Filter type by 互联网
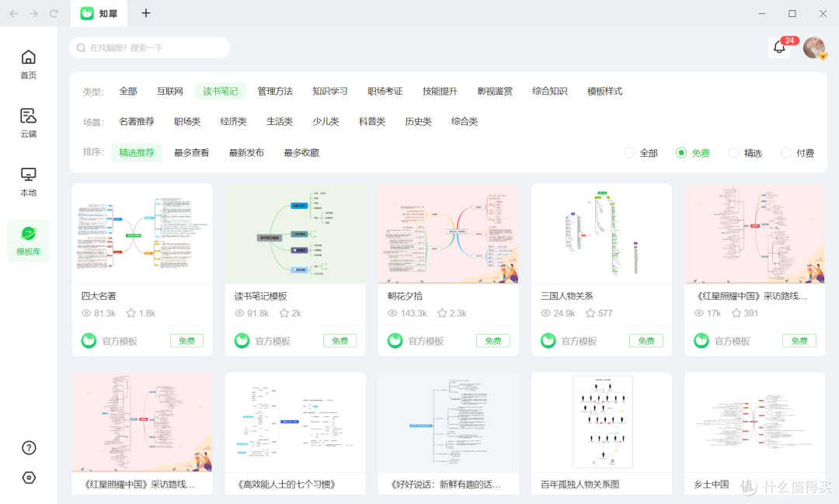Image resolution: width=839 pixels, height=504 pixels. coord(169,92)
